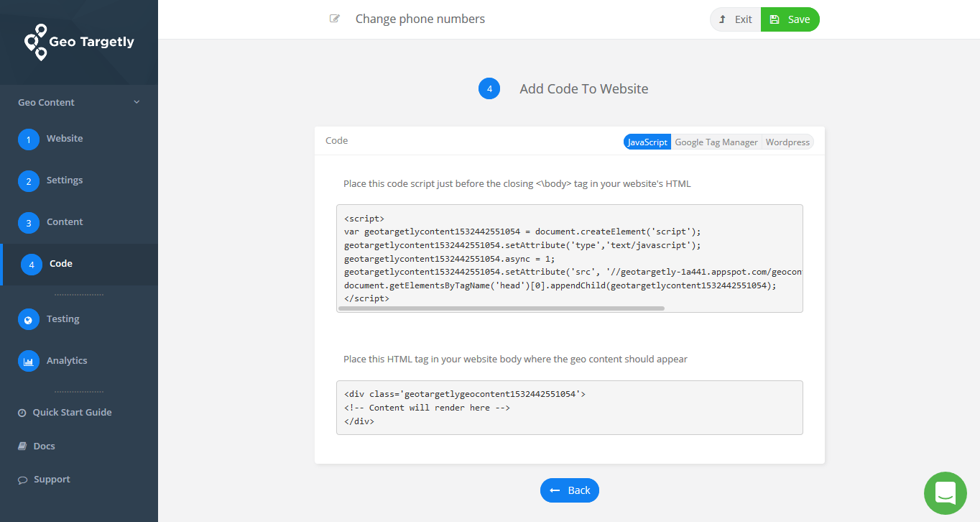Click inside the div HTML tag code box
Screen dimensions: 980x522
pos(570,408)
